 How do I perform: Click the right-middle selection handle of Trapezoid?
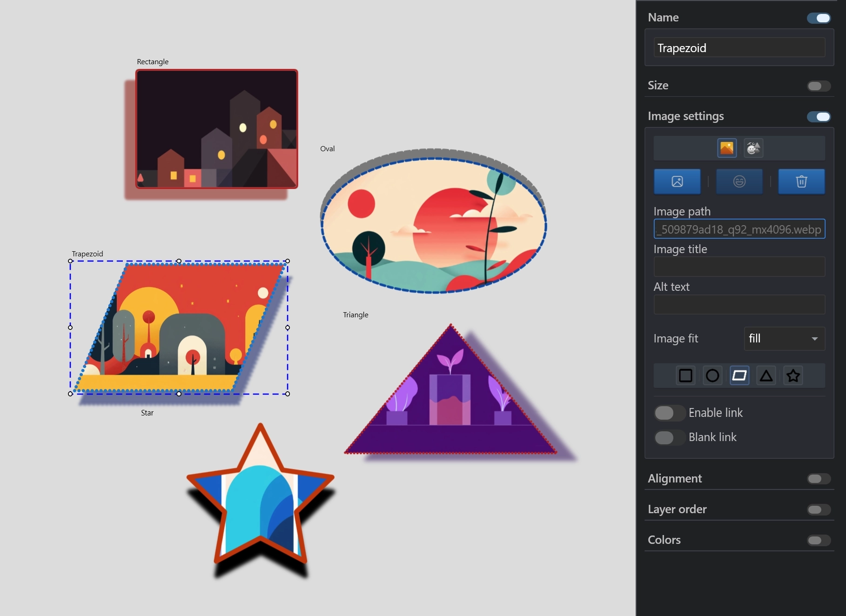pyautogui.click(x=288, y=328)
